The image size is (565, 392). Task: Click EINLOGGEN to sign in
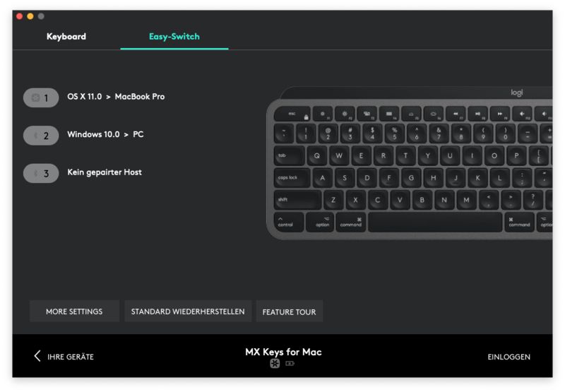(509, 357)
